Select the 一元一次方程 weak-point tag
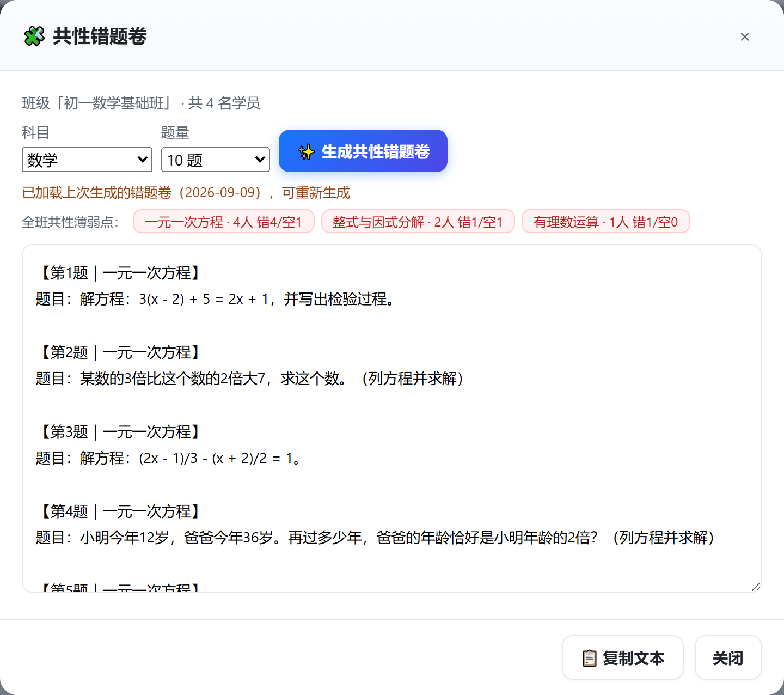The height and width of the screenshot is (695, 784). (224, 221)
